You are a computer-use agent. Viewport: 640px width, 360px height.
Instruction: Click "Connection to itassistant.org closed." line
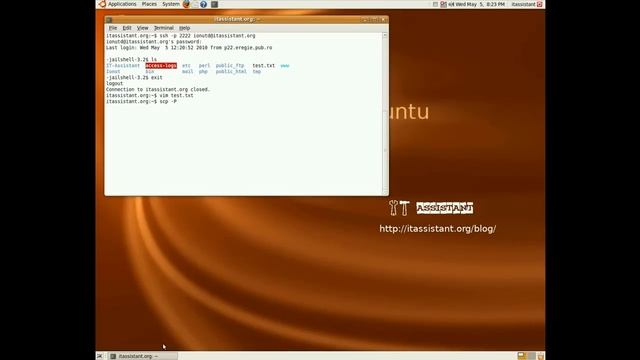coord(158,89)
